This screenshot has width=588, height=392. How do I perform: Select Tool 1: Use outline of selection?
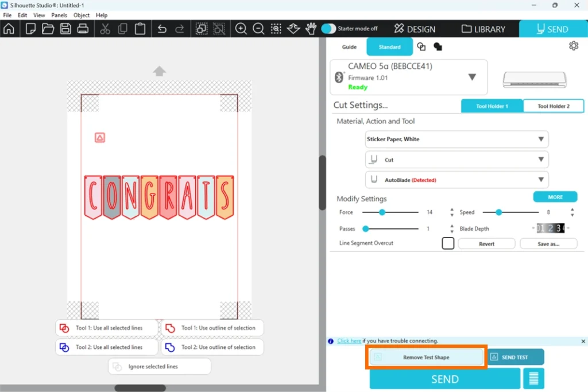[x=212, y=328]
